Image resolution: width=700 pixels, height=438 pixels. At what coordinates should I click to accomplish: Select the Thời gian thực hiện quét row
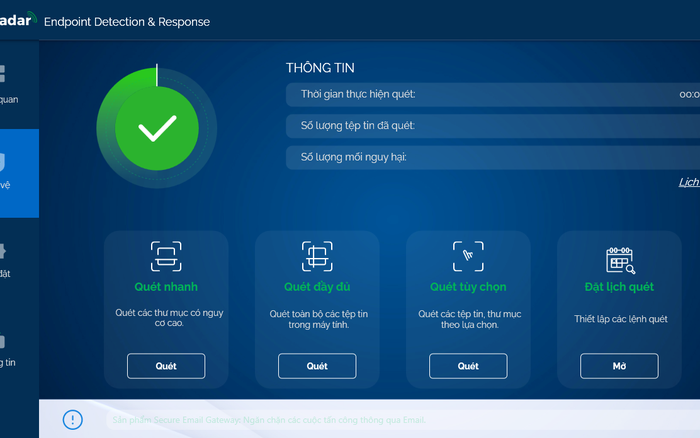coord(492,94)
